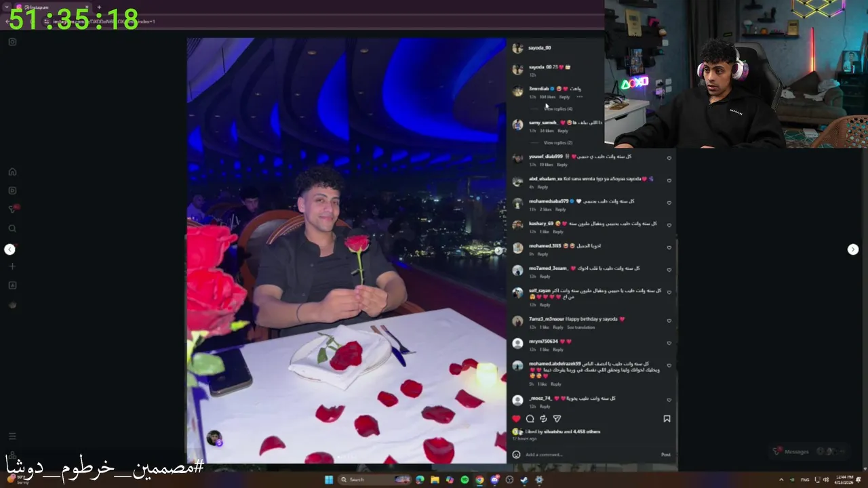This screenshot has width=868, height=488.
Task: Open sayoda_00 profile from the post header
Action: click(x=540, y=48)
